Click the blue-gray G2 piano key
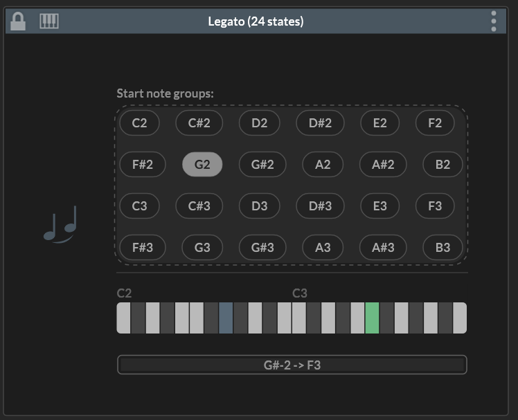Viewport: 518px width, 420px height. (226, 318)
